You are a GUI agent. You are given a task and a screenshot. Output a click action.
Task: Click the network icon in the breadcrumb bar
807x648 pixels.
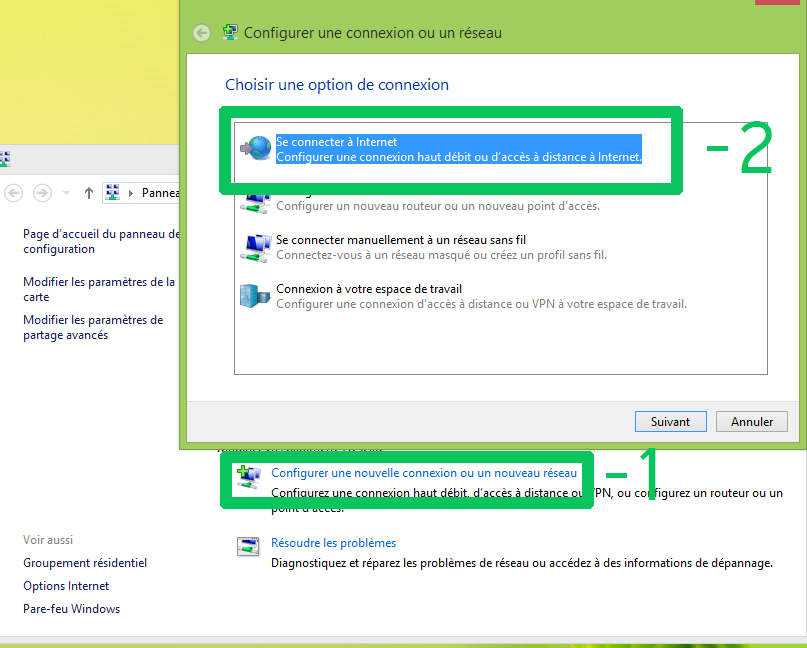click(x=112, y=192)
